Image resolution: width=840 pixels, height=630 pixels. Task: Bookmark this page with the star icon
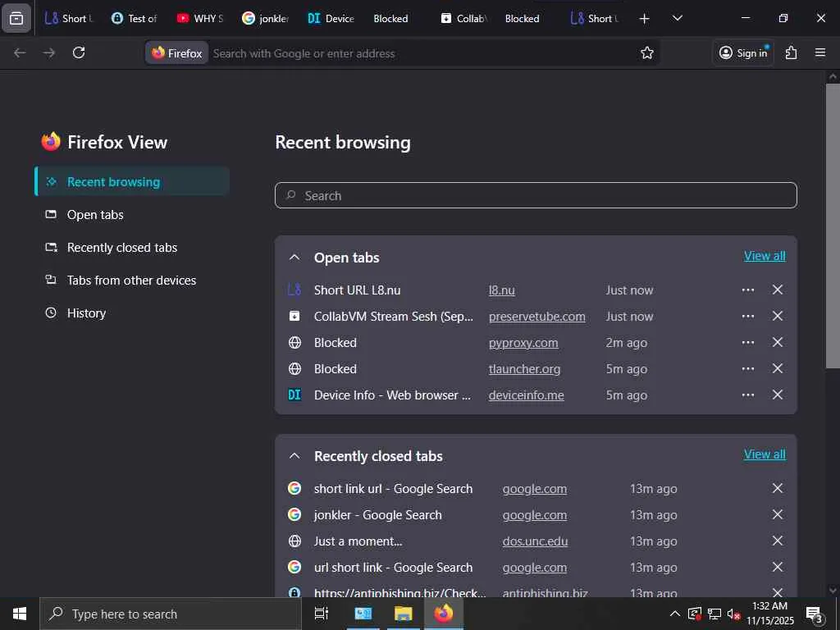tap(647, 52)
